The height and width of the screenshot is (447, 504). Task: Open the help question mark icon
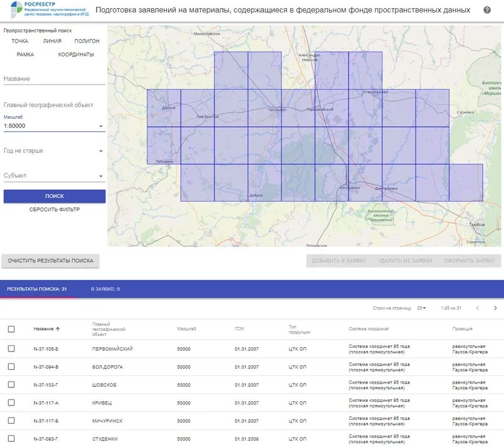tap(487, 10)
